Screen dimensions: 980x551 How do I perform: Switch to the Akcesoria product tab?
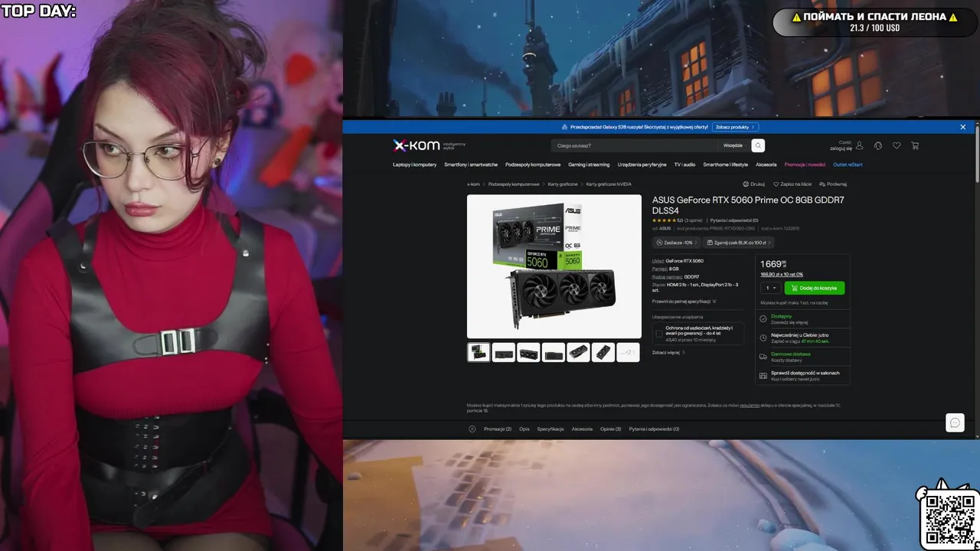(x=582, y=429)
